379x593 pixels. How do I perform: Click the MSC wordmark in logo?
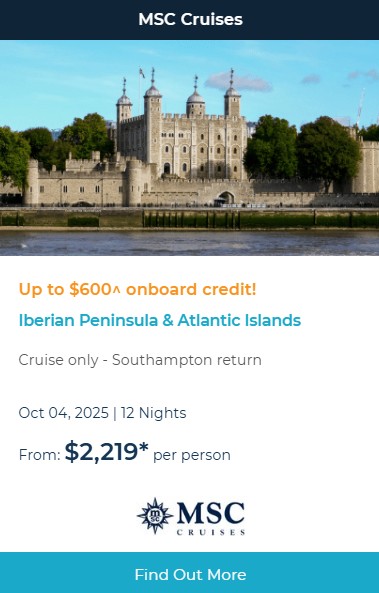click(211, 512)
